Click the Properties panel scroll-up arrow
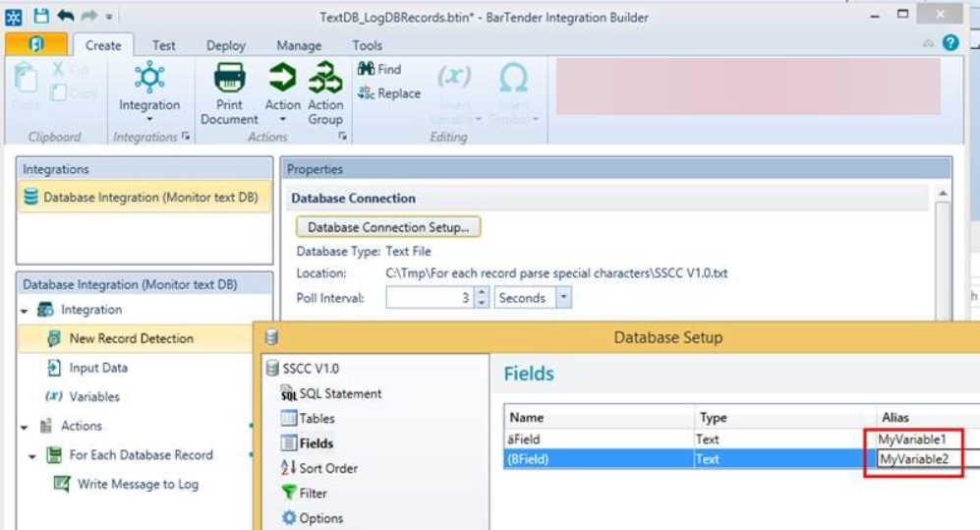The height and width of the screenshot is (530, 980). pyautogui.click(x=943, y=193)
